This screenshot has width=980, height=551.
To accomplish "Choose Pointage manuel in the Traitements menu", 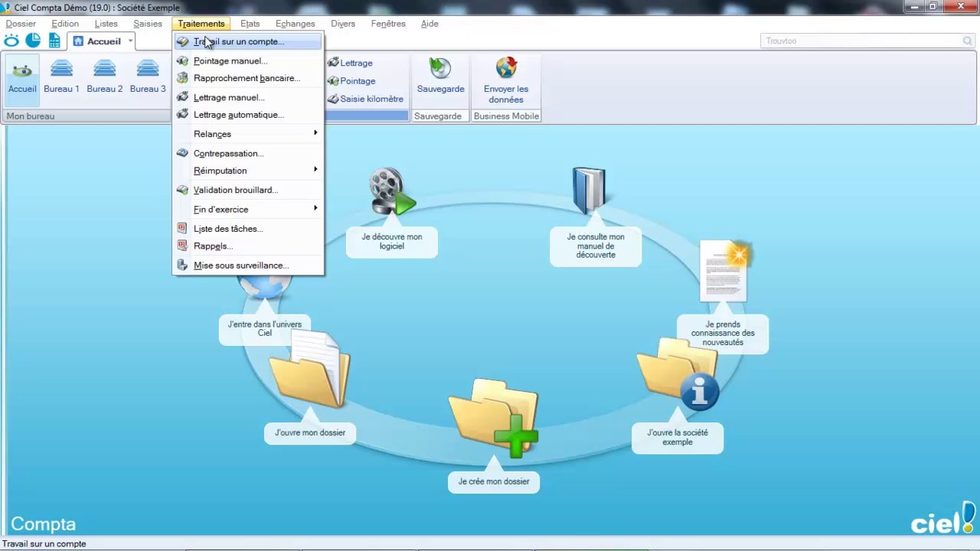I will [248, 61].
